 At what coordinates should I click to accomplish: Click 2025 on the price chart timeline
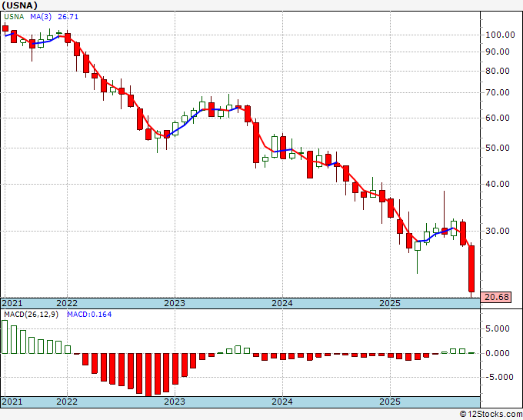tap(390, 303)
